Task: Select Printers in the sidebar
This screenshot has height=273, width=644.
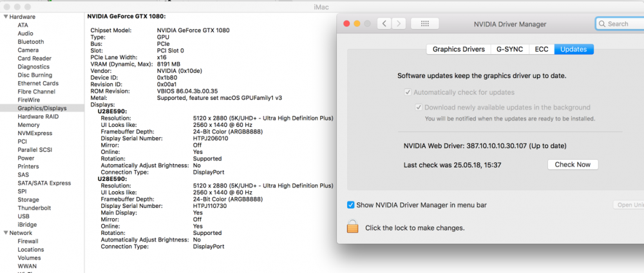Action: [28, 166]
